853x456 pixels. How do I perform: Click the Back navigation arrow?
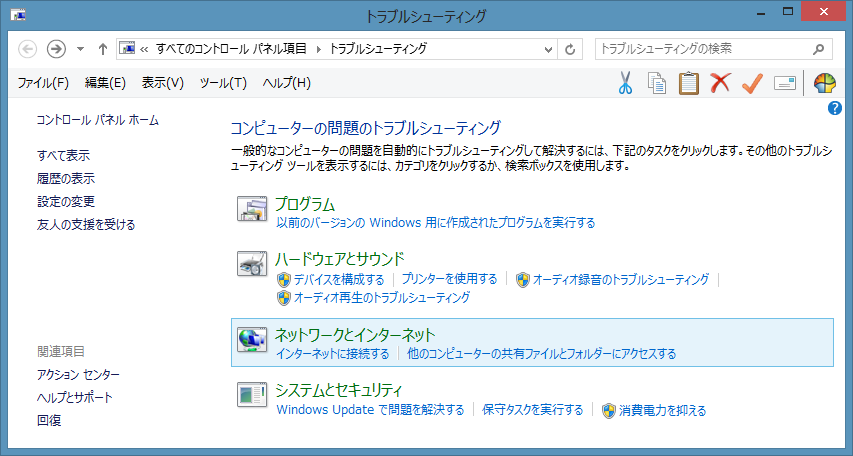(x=27, y=49)
